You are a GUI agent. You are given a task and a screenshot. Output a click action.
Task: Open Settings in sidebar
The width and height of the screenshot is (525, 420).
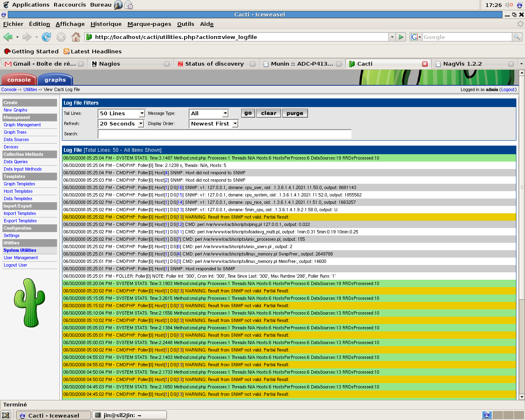point(11,235)
